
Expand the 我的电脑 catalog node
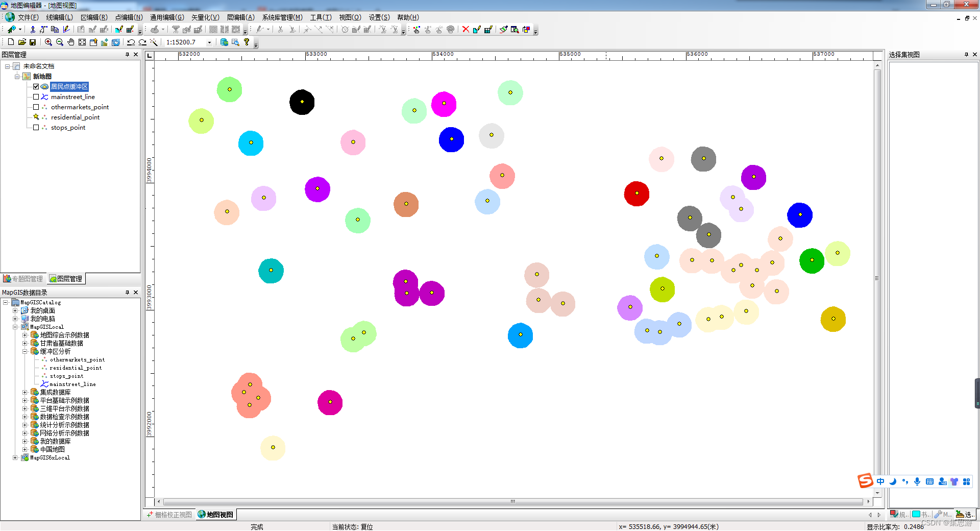(x=15, y=319)
